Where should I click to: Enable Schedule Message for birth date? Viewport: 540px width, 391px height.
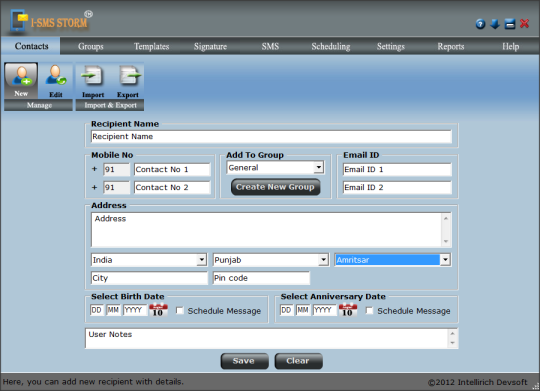coord(180,310)
